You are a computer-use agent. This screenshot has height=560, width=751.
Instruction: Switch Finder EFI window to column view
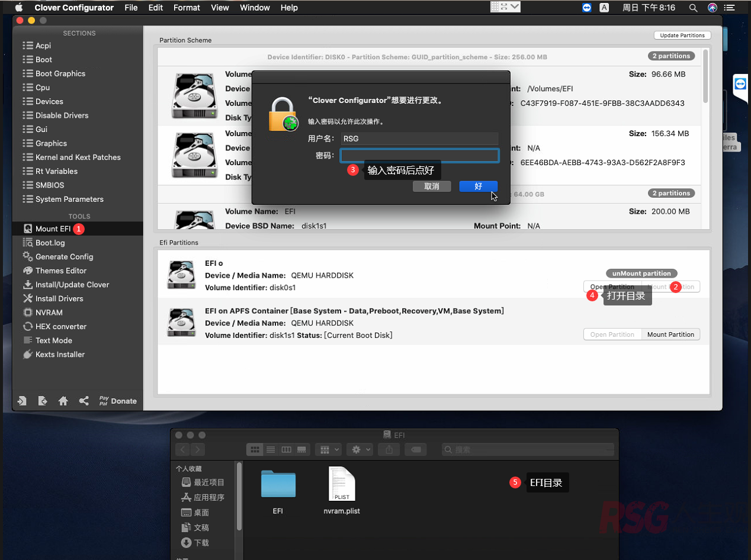286,450
